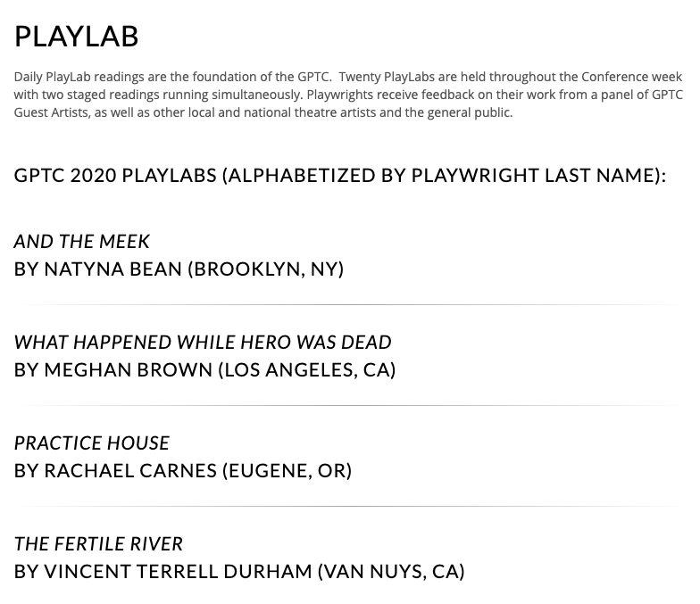Open the play And The Meek

tap(82, 242)
